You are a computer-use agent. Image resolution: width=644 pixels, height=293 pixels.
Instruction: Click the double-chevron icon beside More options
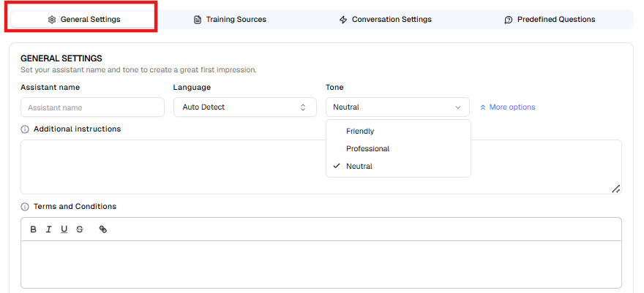483,107
